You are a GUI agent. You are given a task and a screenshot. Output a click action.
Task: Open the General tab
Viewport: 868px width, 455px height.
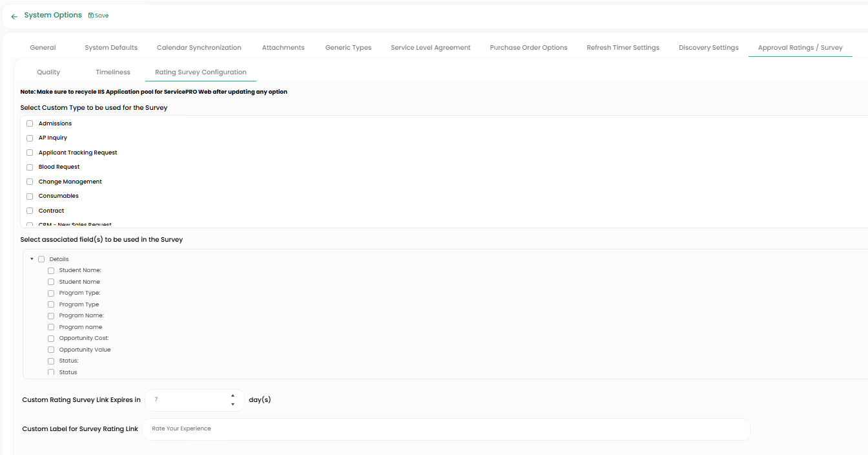tap(43, 47)
